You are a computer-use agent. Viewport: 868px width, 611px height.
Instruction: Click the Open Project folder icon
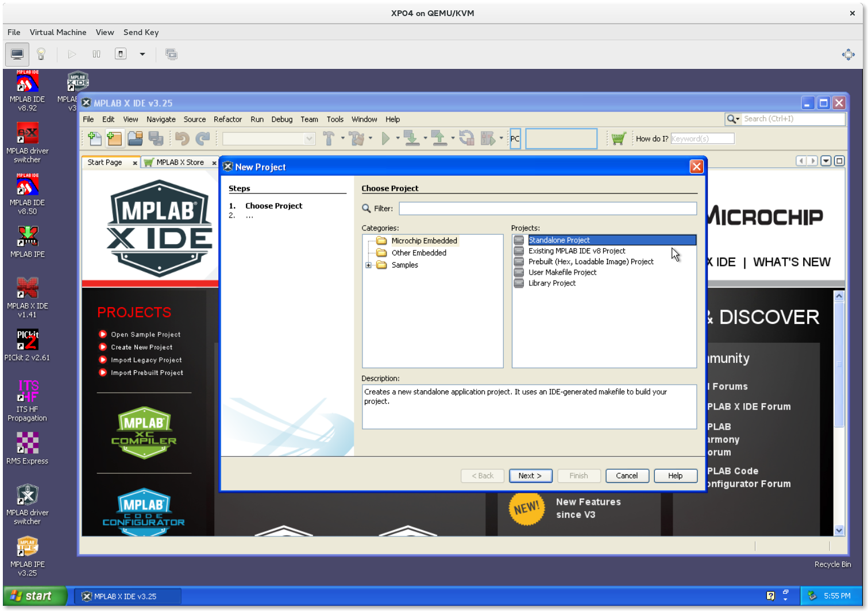[134, 138]
